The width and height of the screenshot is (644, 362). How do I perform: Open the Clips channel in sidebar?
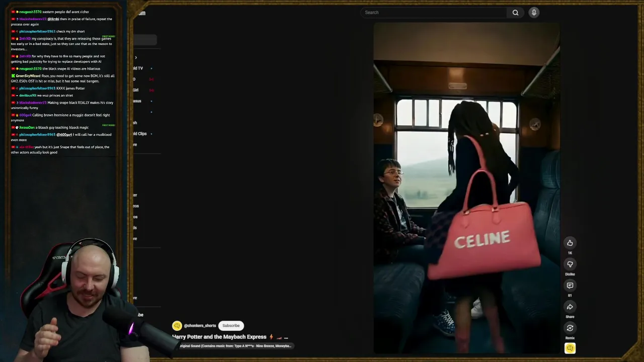click(139, 134)
